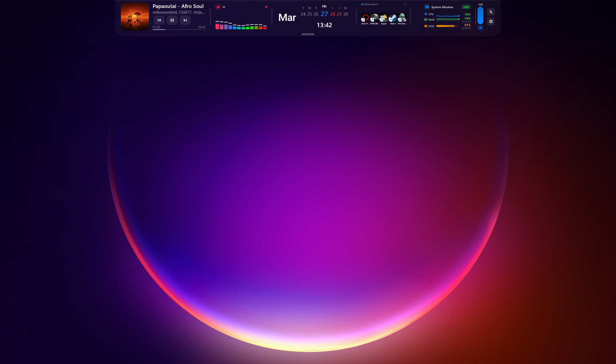Open Steam from Quick Launch

pos(393,18)
